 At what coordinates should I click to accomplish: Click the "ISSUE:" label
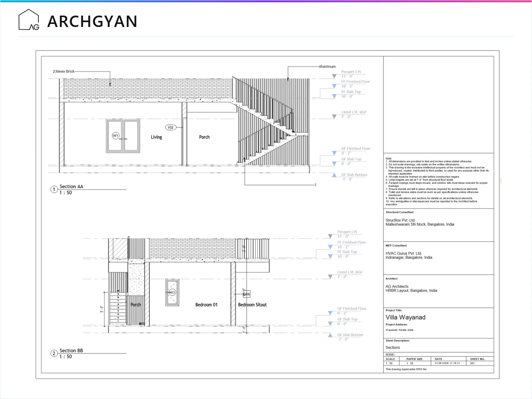click(390, 355)
